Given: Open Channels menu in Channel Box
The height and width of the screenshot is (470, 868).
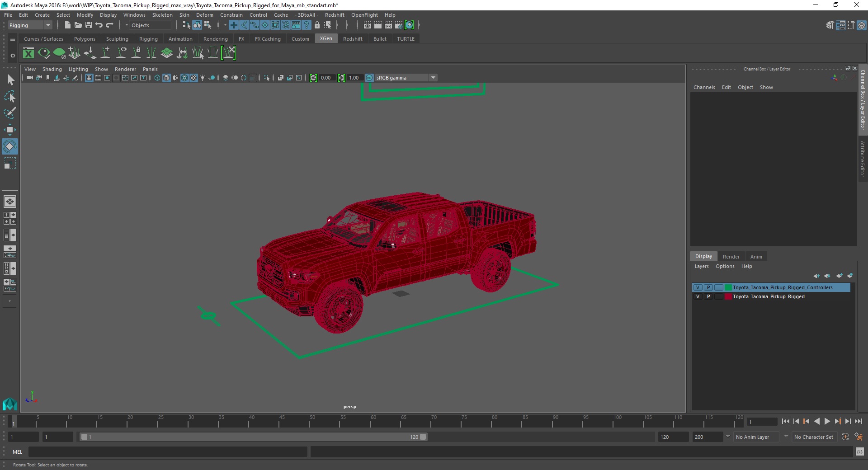Looking at the screenshot, I should (704, 87).
